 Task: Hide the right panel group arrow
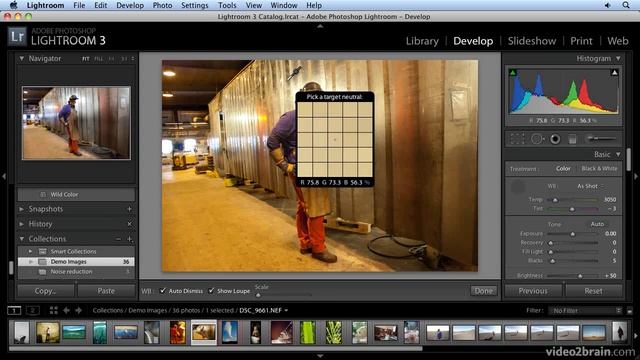[636, 176]
